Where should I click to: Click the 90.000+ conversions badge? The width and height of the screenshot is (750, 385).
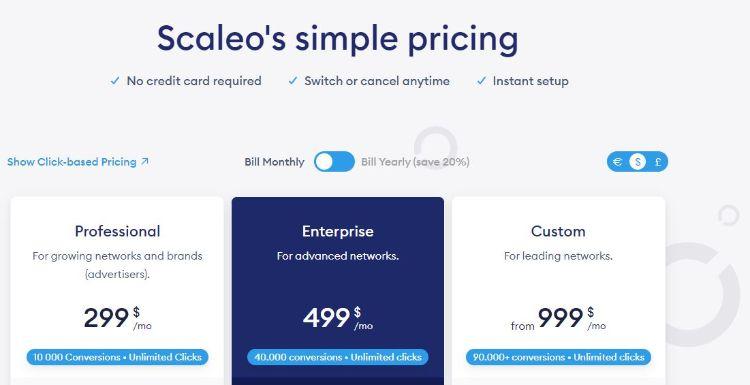[x=559, y=357]
